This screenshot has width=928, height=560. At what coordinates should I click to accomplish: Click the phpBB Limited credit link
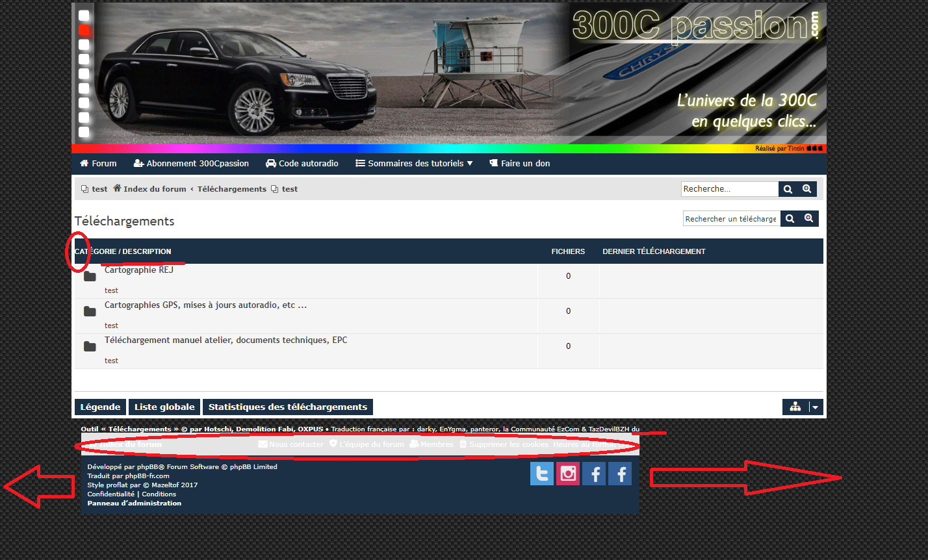tap(253, 467)
